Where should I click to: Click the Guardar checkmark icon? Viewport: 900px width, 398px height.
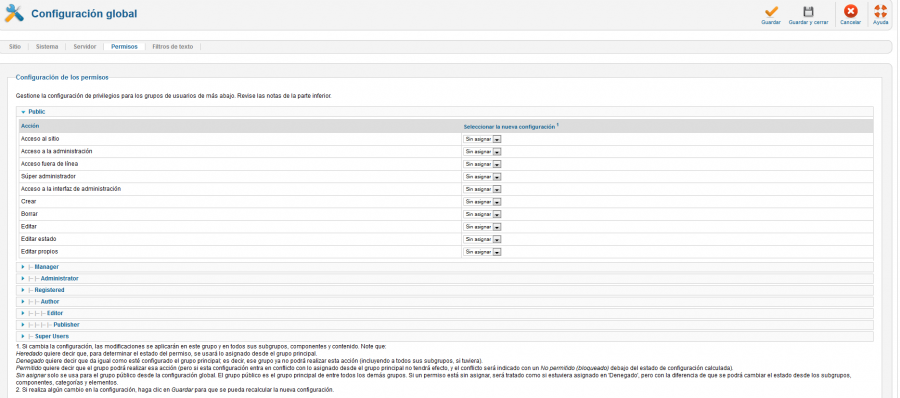click(x=771, y=11)
